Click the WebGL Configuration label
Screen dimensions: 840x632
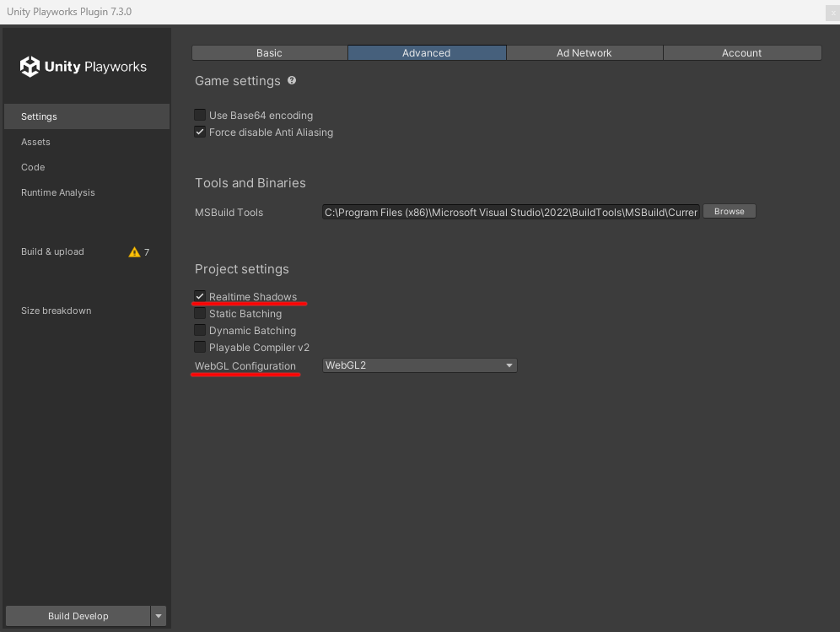[x=245, y=366]
